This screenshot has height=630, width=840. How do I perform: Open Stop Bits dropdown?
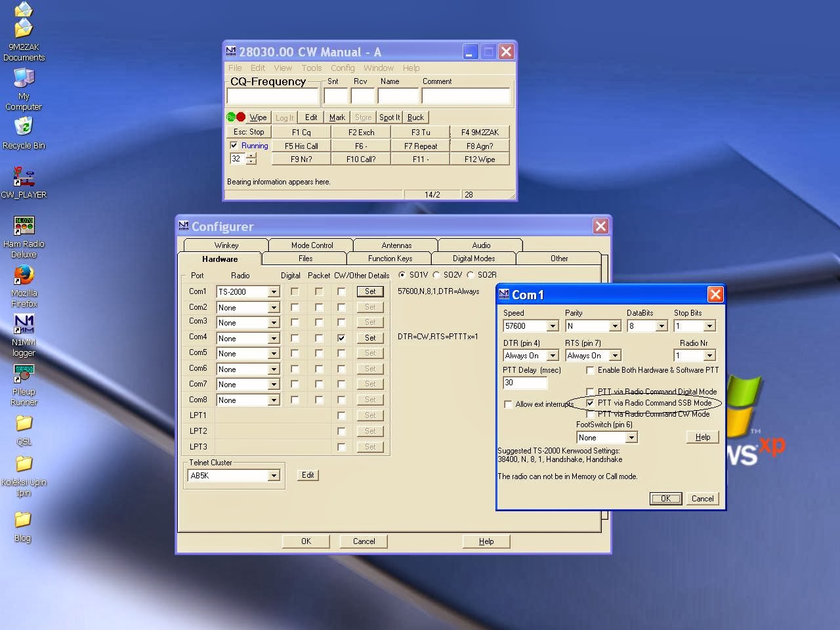pos(709,326)
